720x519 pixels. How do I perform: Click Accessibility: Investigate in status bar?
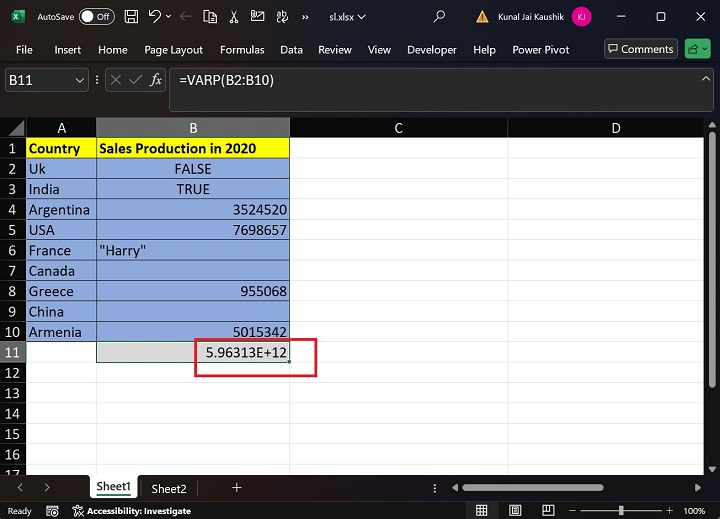[x=132, y=511]
